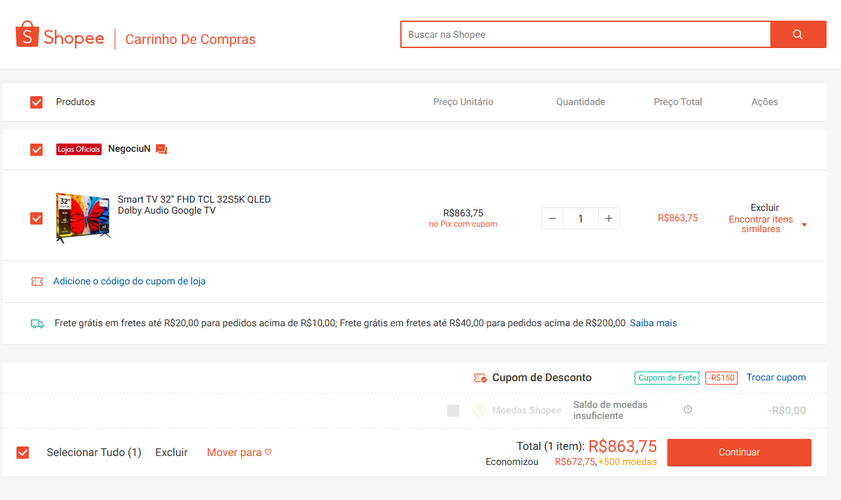
Task: Click the free shipping truck icon
Action: pos(37,323)
